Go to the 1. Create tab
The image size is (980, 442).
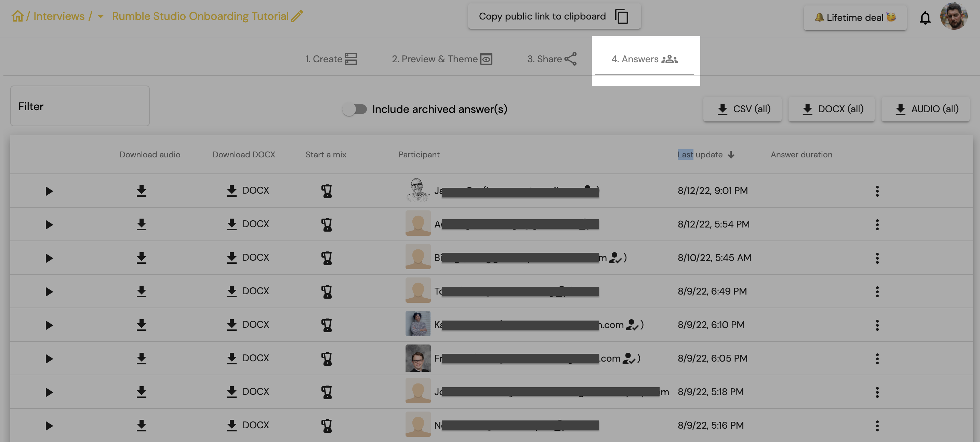point(331,59)
